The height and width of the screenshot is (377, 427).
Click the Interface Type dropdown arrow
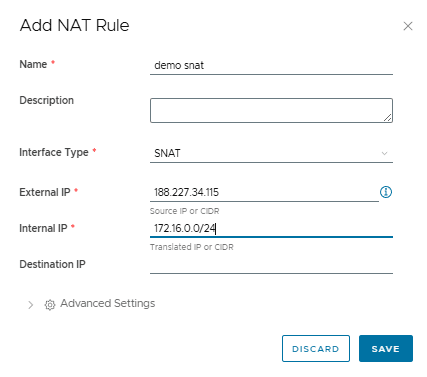click(384, 153)
